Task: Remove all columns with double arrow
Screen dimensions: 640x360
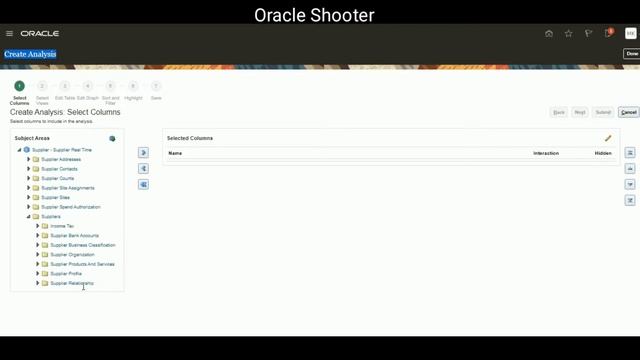Action: tap(143, 184)
